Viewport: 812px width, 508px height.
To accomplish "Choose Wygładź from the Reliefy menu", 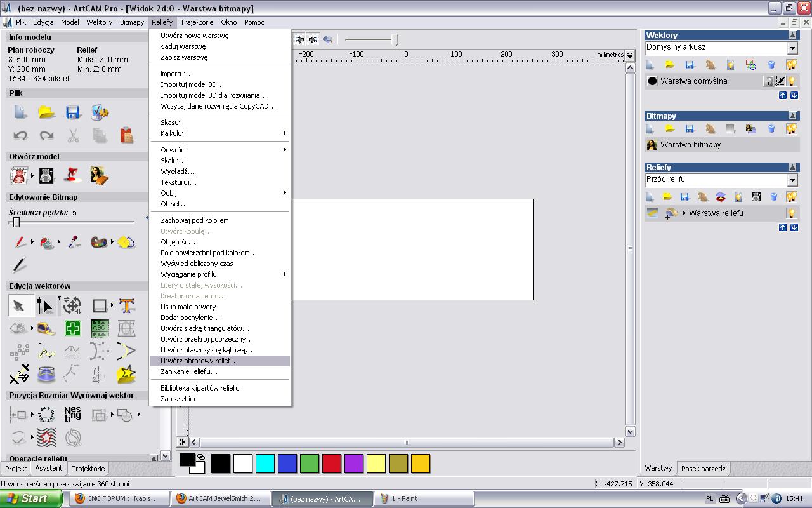I will point(220,171).
